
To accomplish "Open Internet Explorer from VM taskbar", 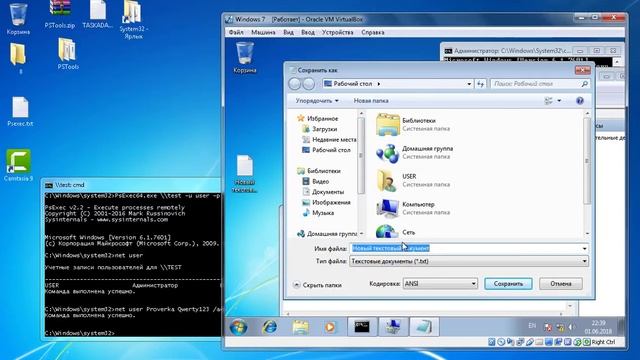I will [x=270, y=327].
